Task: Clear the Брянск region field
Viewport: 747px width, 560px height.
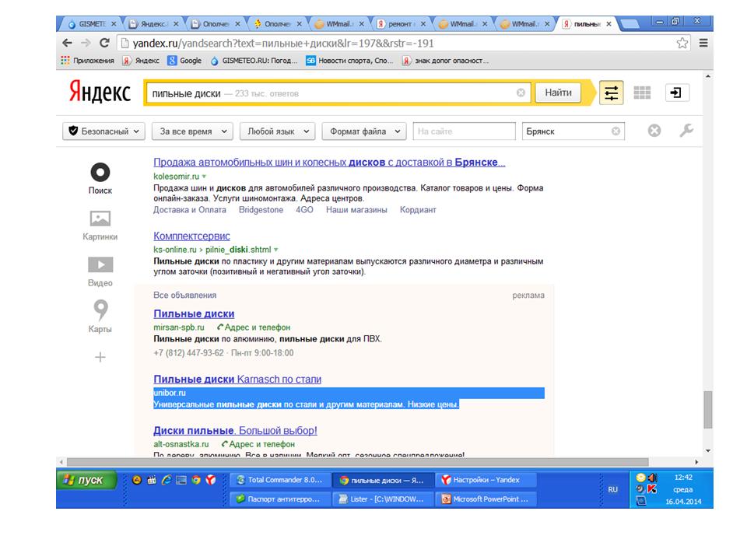Action: tap(615, 131)
